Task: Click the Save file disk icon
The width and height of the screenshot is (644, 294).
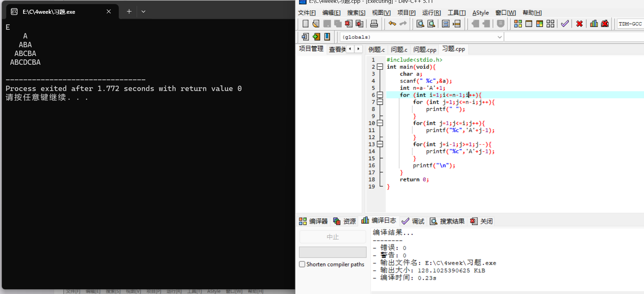Action: tap(327, 24)
